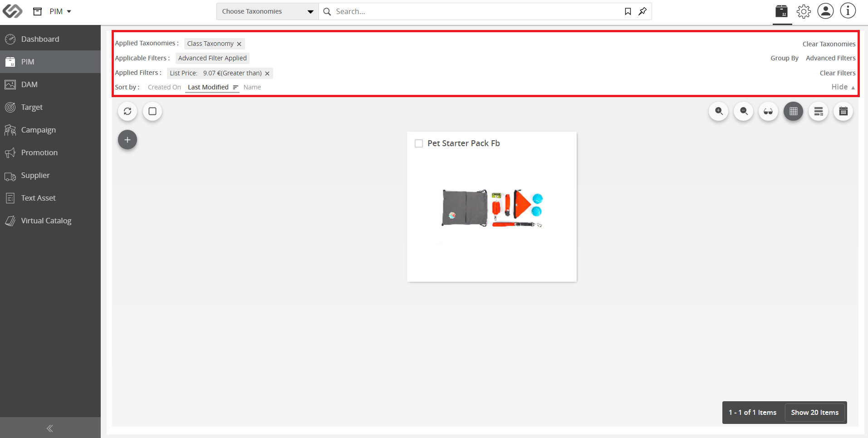Viewport: 868px width, 438px height.
Task: Click Clear Taxonomies link
Action: 829,44
